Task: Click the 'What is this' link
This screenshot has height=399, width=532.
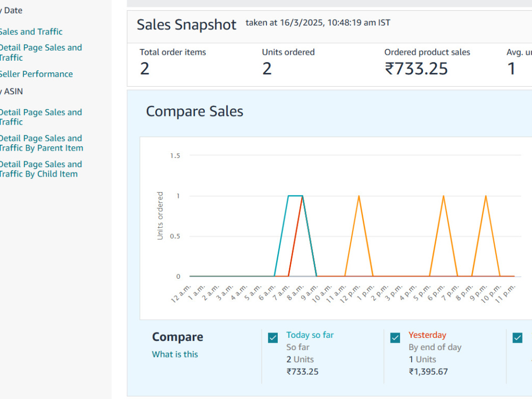Action: click(174, 354)
